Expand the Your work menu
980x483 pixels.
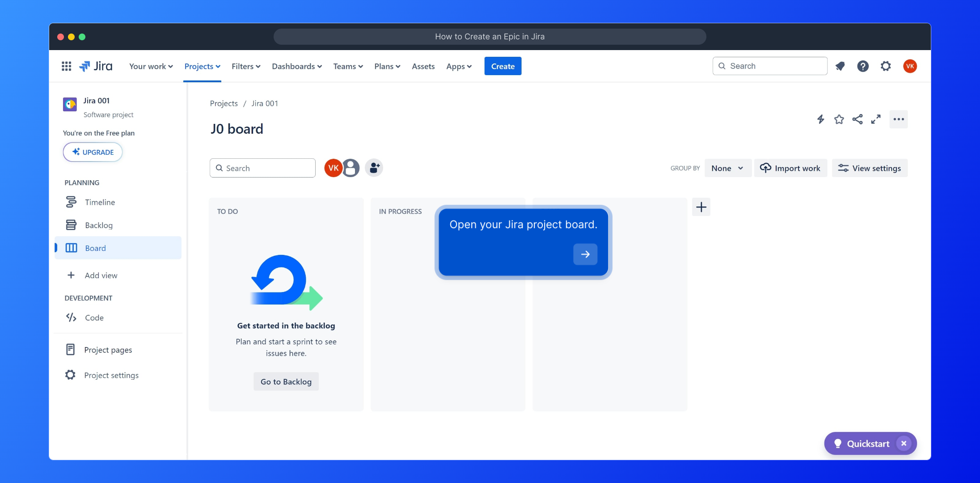[x=151, y=66]
